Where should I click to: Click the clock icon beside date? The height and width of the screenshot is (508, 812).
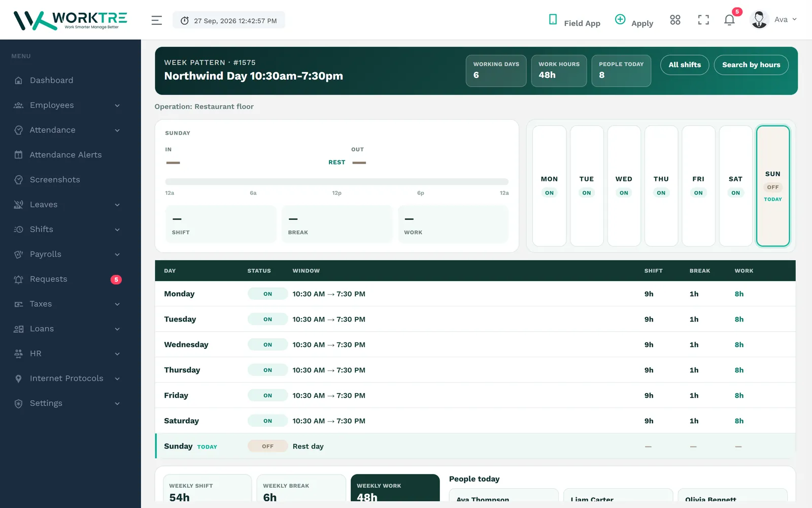coord(185,21)
